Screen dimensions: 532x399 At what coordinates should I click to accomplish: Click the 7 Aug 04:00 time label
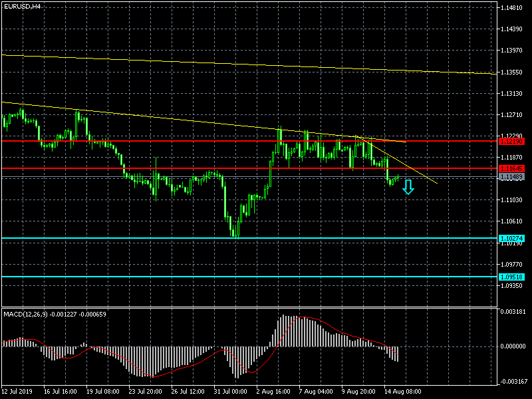pos(316,391)
